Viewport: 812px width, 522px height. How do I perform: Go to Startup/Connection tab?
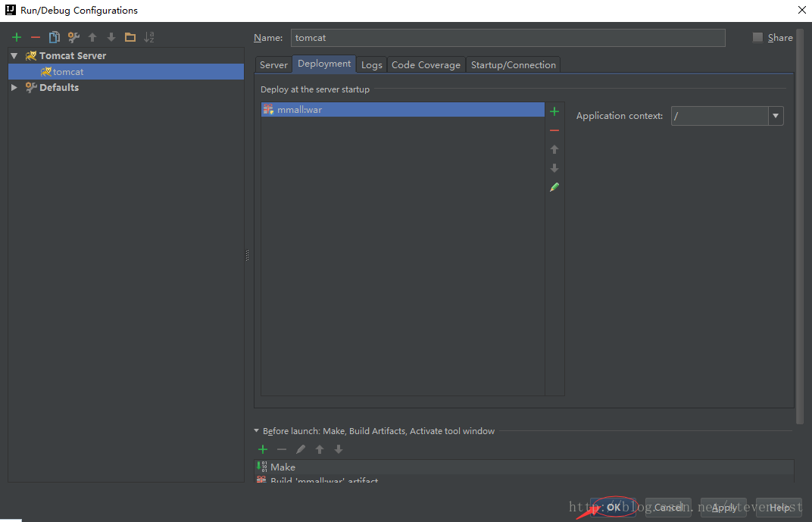click(514, 64)
